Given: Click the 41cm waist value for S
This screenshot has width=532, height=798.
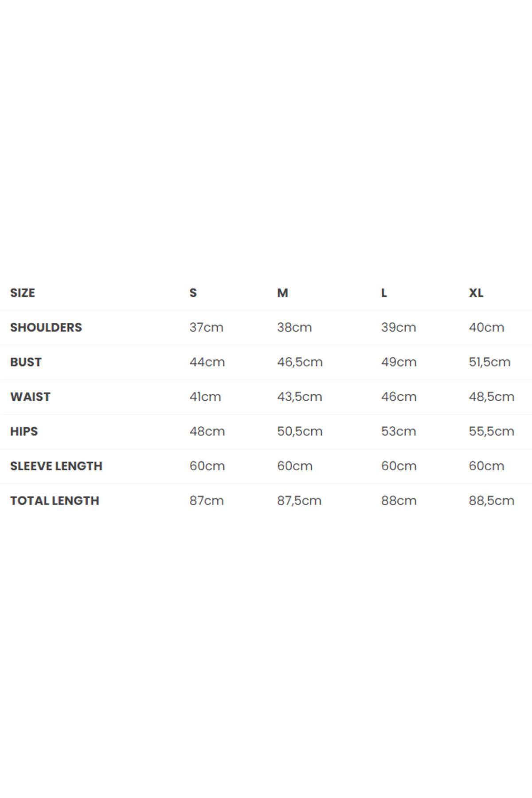Looking at the screenshot, I should tap(205, 397).
